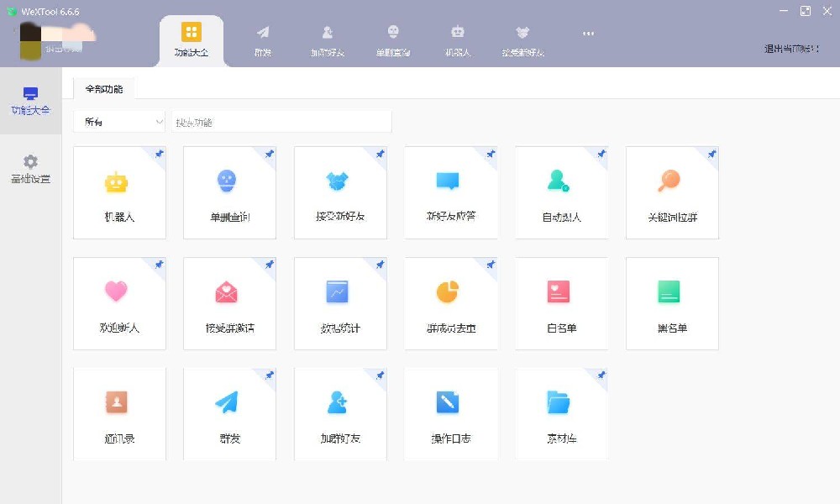Open the 欢迎新人 pink heart tile

pos(119,303)
